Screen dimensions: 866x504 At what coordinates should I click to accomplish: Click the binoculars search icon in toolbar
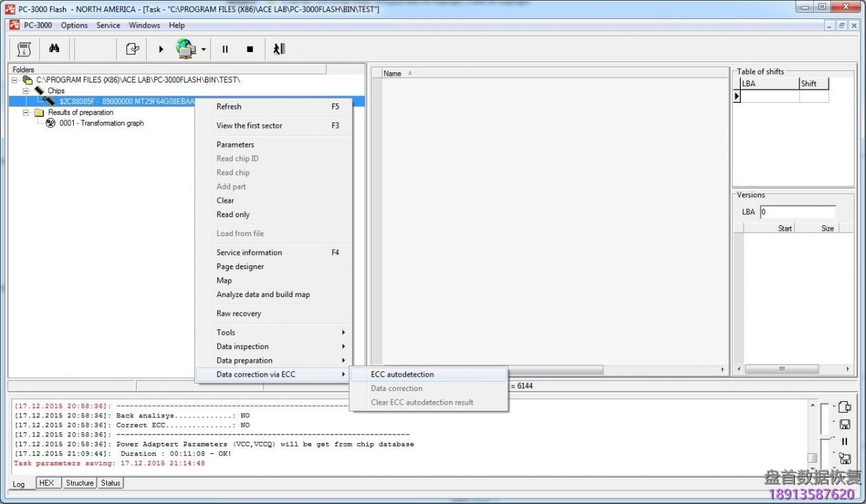54,49
